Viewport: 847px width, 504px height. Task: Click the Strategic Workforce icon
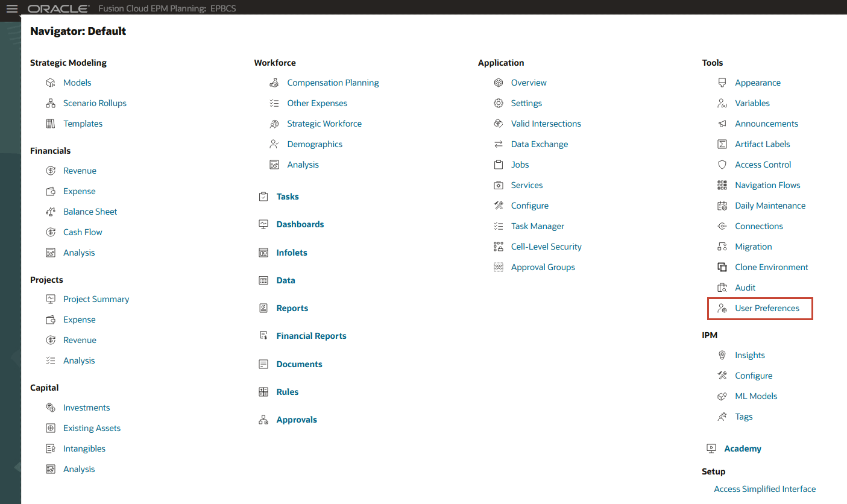point(276,124)
